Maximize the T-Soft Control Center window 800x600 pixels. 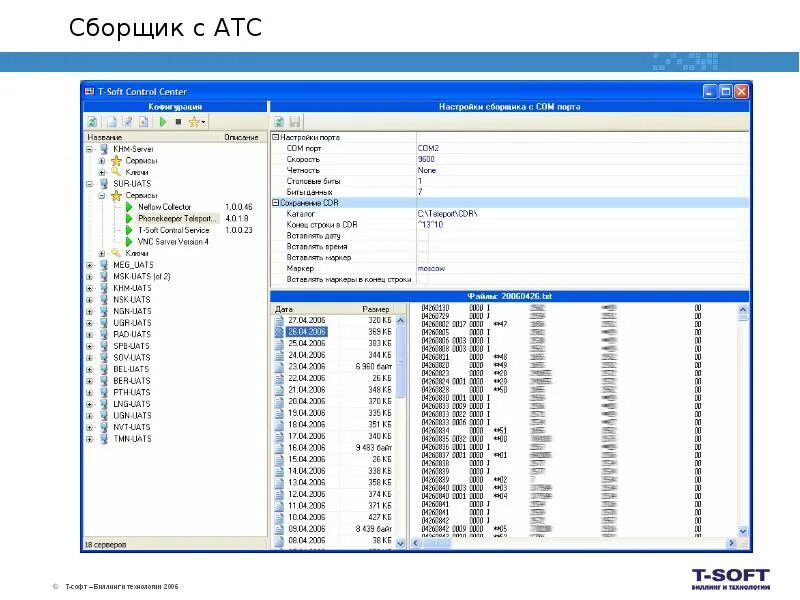726,91
